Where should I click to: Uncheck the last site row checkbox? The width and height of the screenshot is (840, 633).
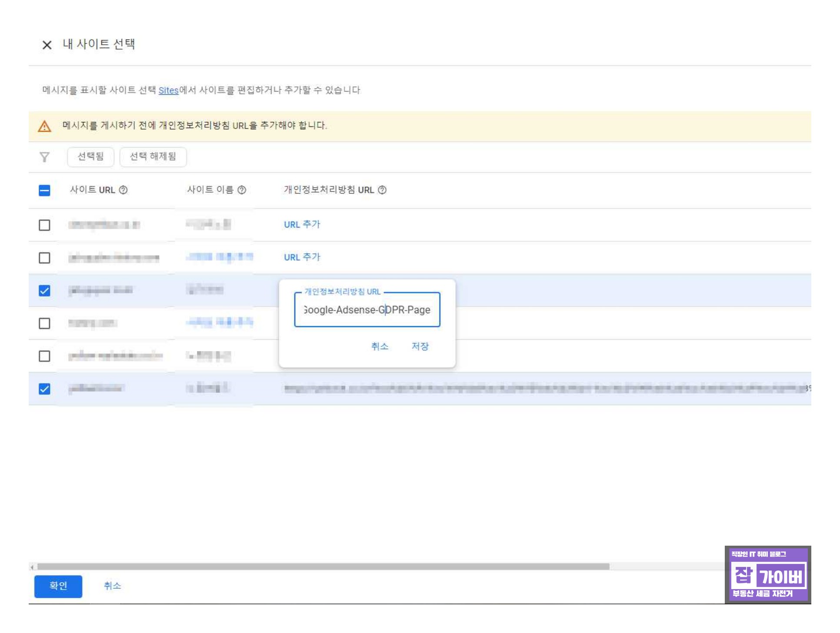point(44,389)
